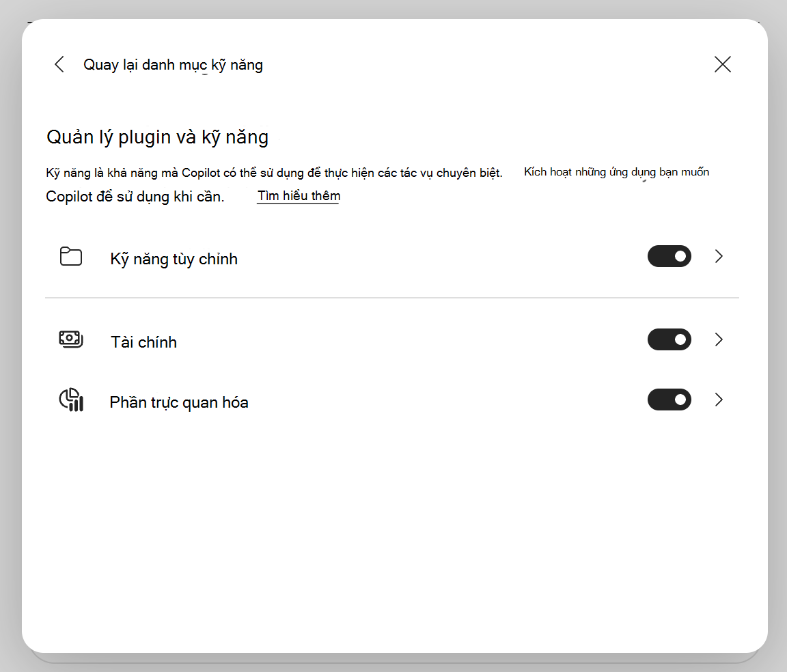787x672 pixels.
Task: Close the plugin management dialog
Action: coord(722,64)
